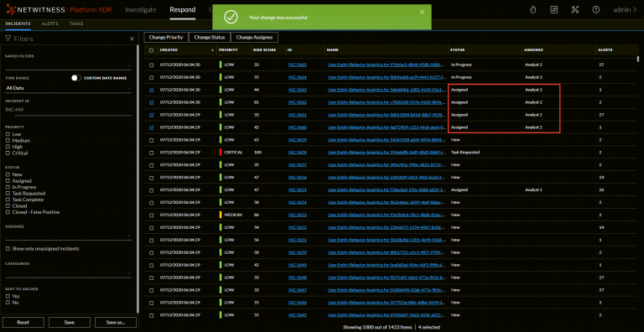The height and width of the screenshot is (332, 644).
Task: Check Sent to Archer Yes option
Action: pyautogui.click(x=8, y=296)
